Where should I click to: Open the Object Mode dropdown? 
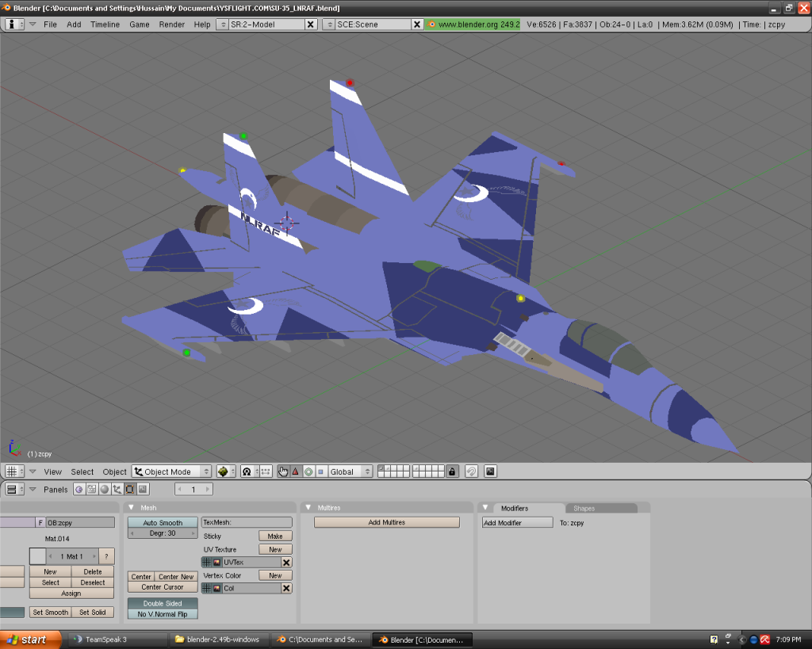(172, 471)
